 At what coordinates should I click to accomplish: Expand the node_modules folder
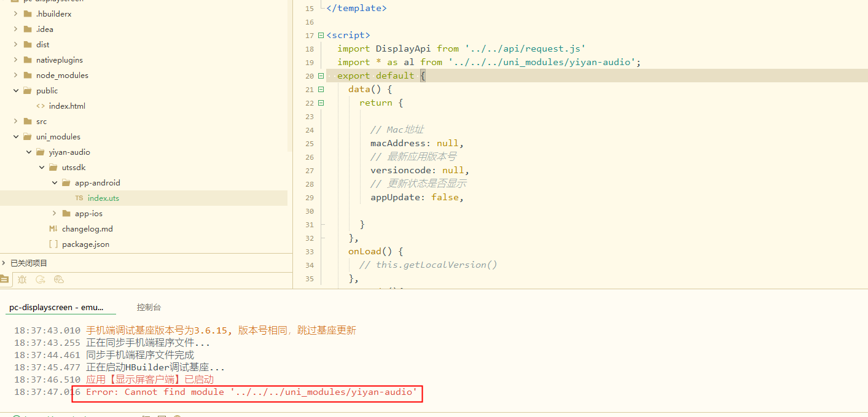point(16,76)
